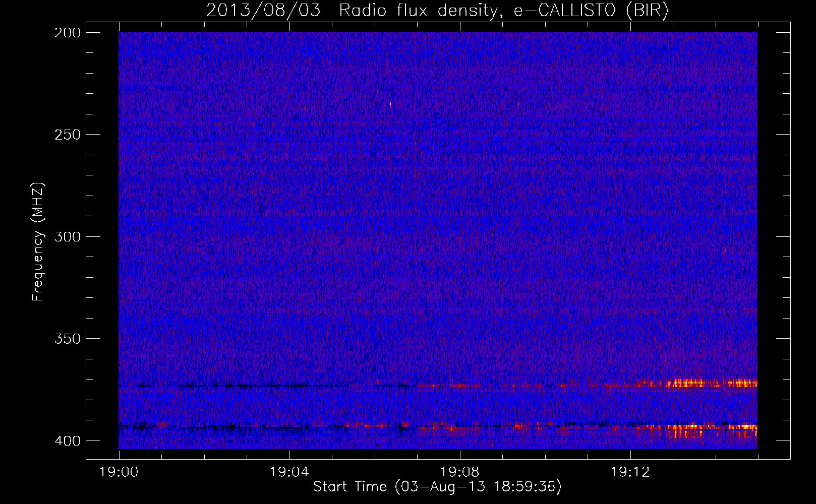Click the 19:00 time tick label

point(119,472)
